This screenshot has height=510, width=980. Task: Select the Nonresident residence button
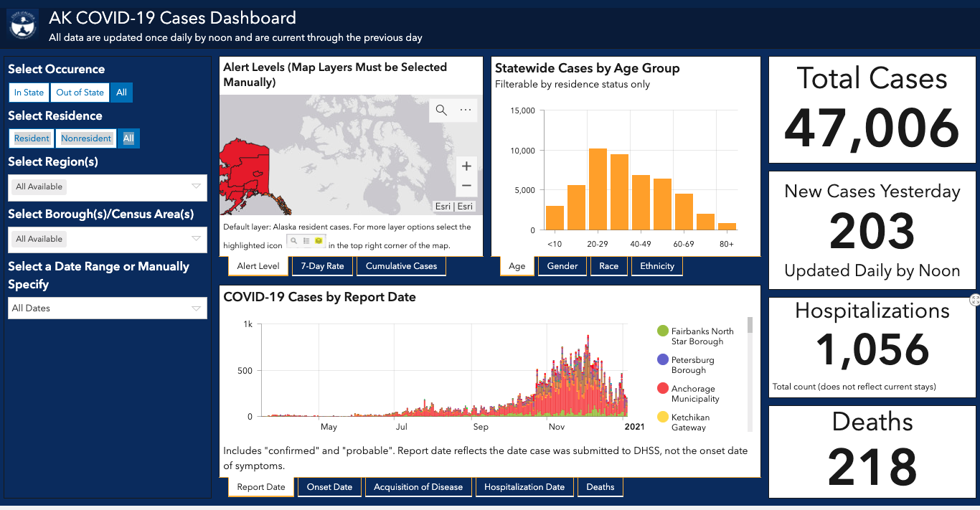(87, 138)
